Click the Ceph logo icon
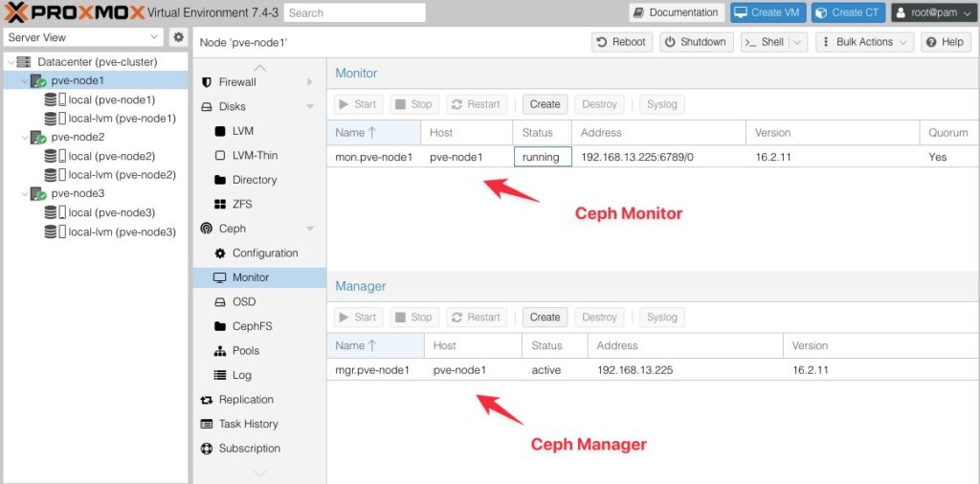 207,229
